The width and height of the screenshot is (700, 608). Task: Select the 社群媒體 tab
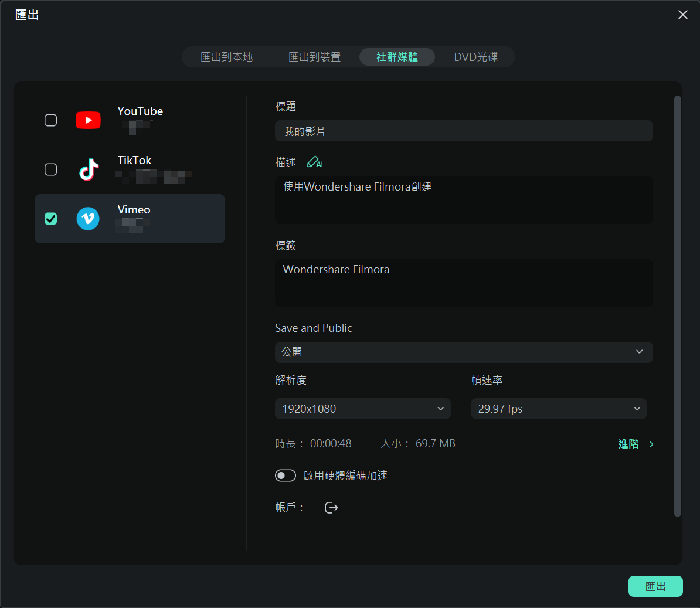(x=397, y=57)
